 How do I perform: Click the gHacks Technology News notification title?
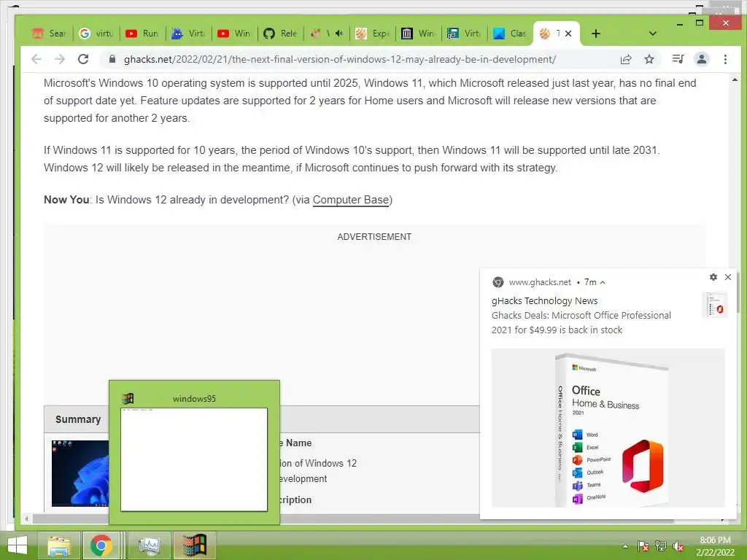544,301
